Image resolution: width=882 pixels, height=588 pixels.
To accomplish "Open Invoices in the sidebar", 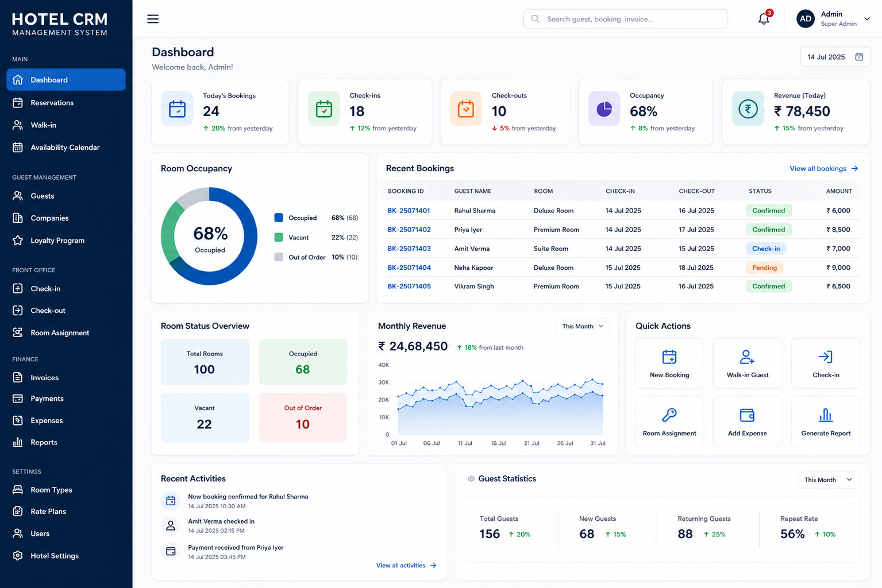I will point(66,378).
